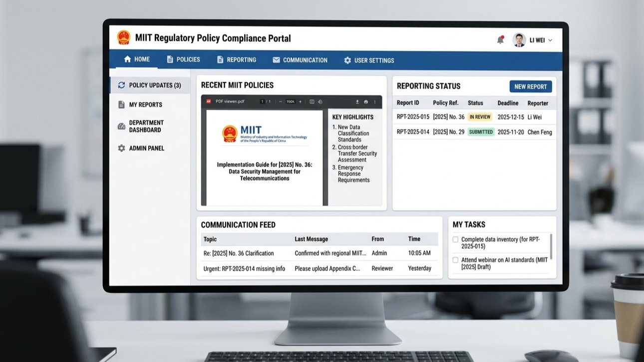This screenshot has width=644, height=362.
Task: Print the PDF document
Action: point(366,102)
